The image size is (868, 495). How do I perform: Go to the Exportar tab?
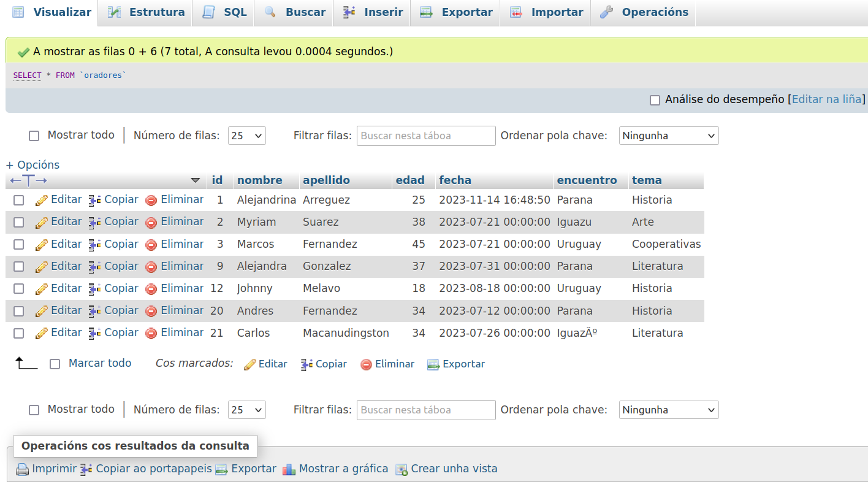(456, 12)
